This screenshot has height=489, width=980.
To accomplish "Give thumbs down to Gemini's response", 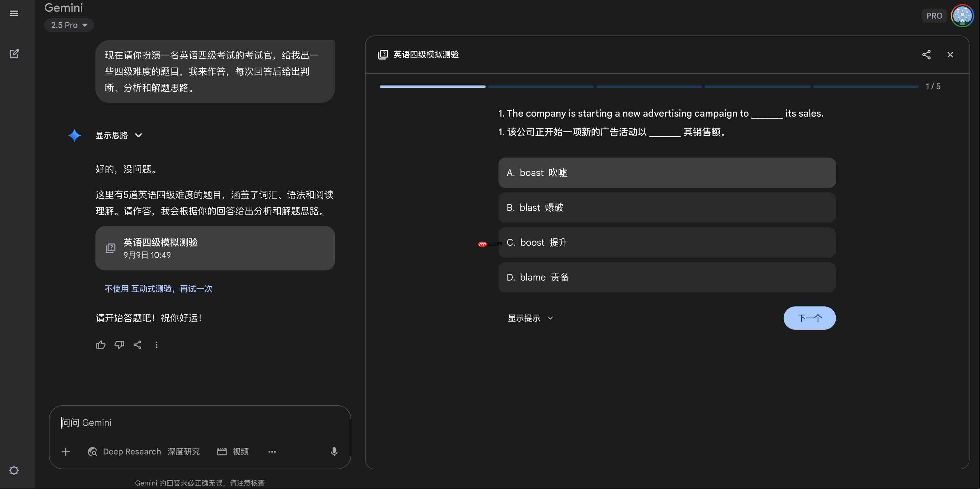I will 119,345.
